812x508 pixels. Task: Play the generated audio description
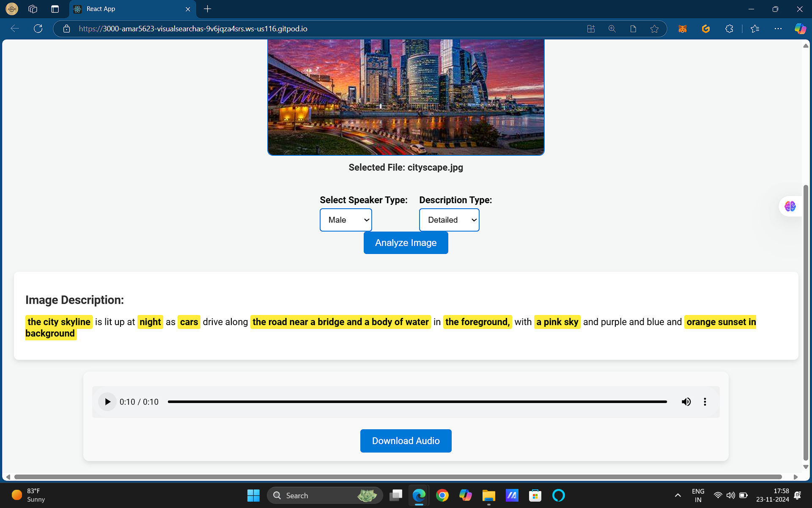[x=107, y=402]
